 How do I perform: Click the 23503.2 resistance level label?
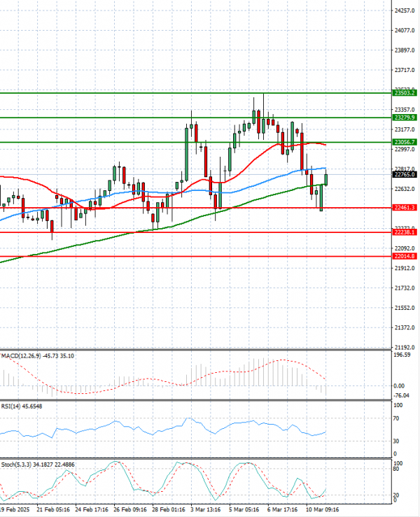coord(405,93)
